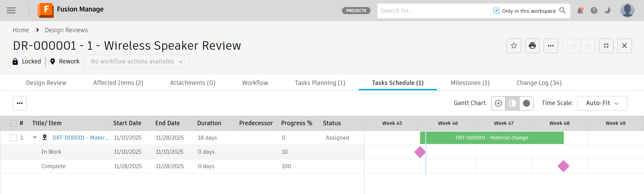Collapse the DRT-000001 task row chevron

pyautogui.click(x=35, y=138)
